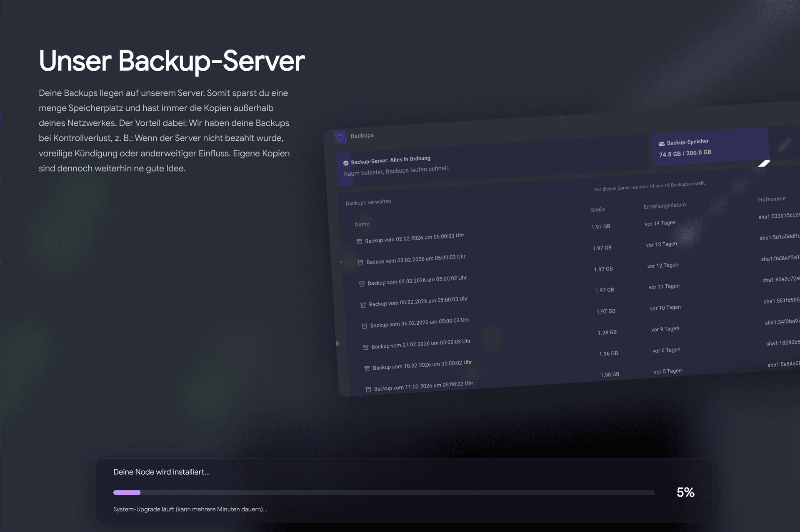Click "vor 11 Tagen" creation date

(664, 286)
